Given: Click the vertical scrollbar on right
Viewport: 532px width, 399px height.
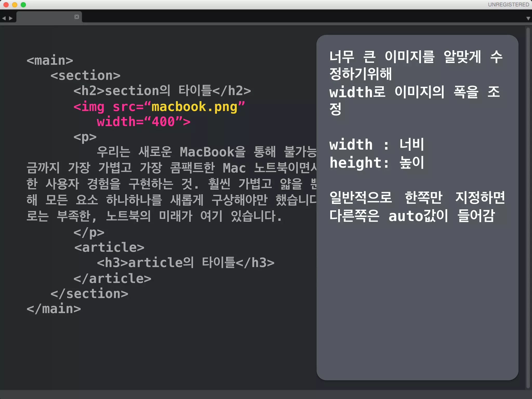Looking at the screenshot, I should 528,208.
